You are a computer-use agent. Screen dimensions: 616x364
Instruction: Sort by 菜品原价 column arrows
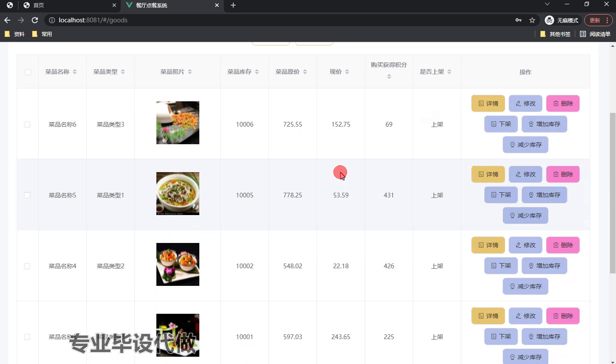tap(305, 72)
